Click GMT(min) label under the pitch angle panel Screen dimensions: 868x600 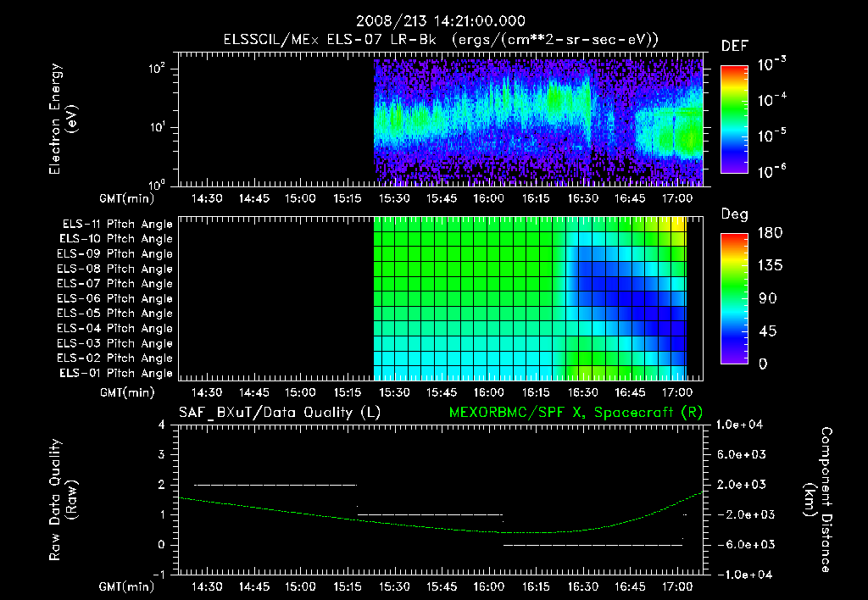tap(127, 393)
